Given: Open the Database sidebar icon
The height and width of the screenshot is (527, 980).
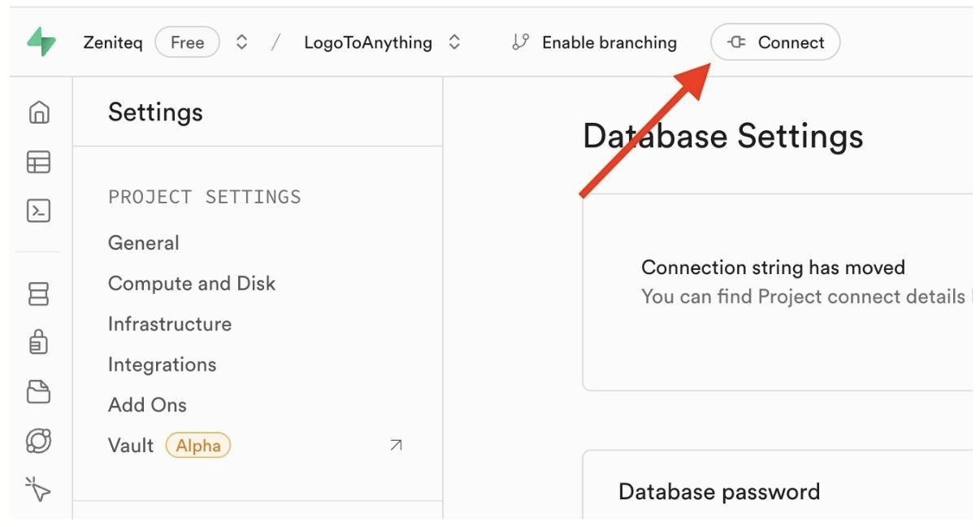Looking at the screenshot, I should (x=38, y=294).
